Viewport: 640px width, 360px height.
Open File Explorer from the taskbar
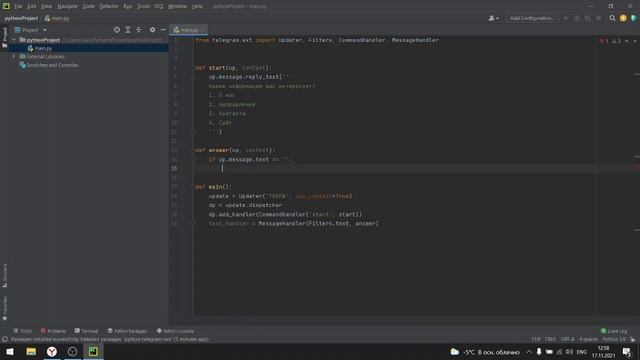coord(31,351)
